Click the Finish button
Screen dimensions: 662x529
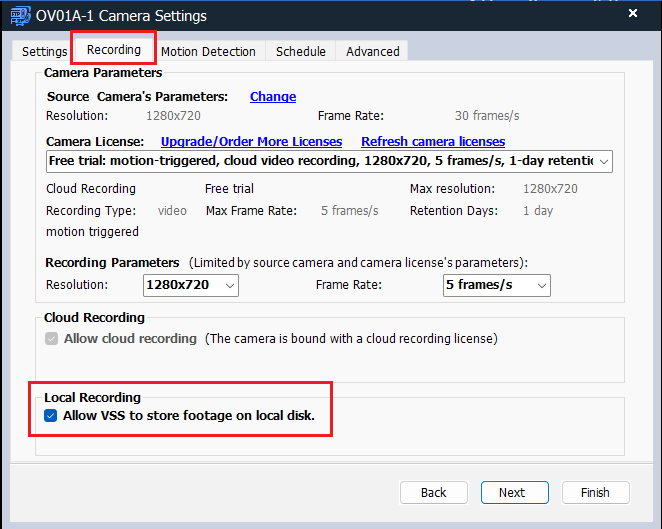(594, 492)
